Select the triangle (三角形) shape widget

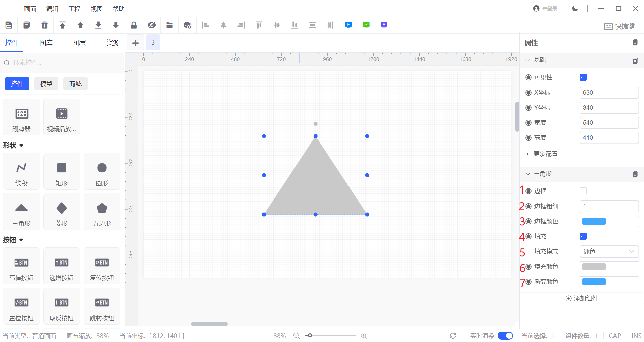[21, 212]
